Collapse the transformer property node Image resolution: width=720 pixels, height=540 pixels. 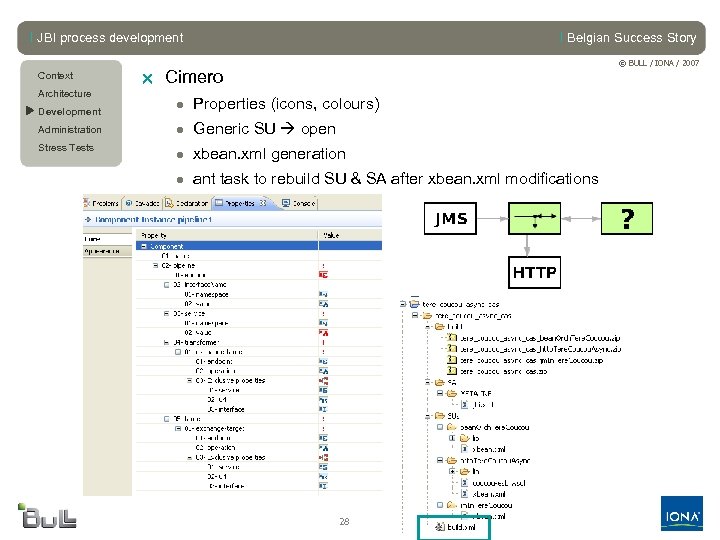[167, 342]
